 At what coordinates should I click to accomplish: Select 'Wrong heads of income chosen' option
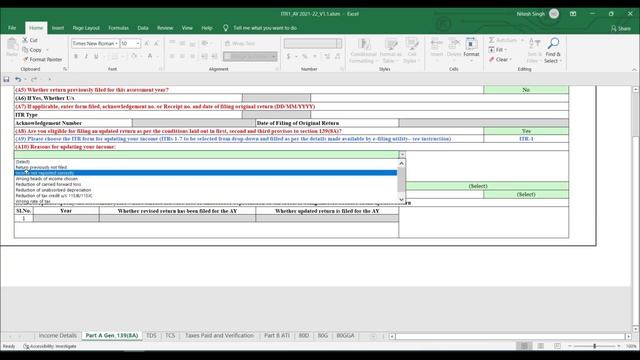(206, 179)
